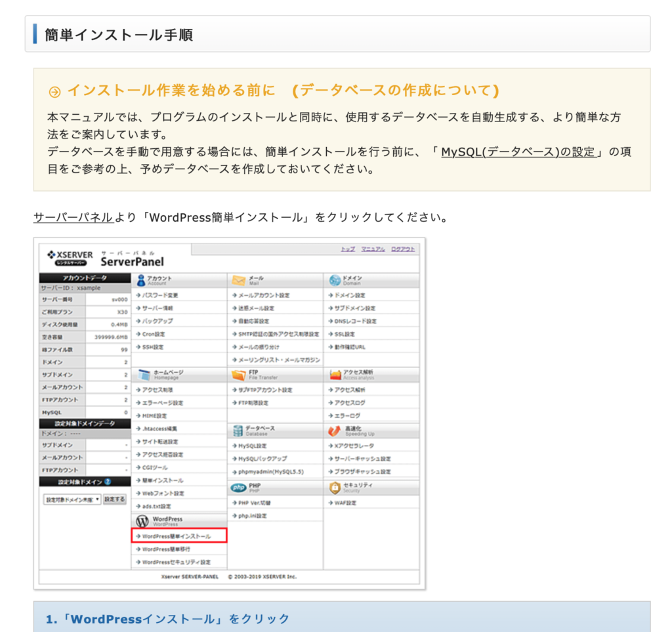Open メールの振り分け
Viewport: 672px width, 632px height.
coord(259,347)
